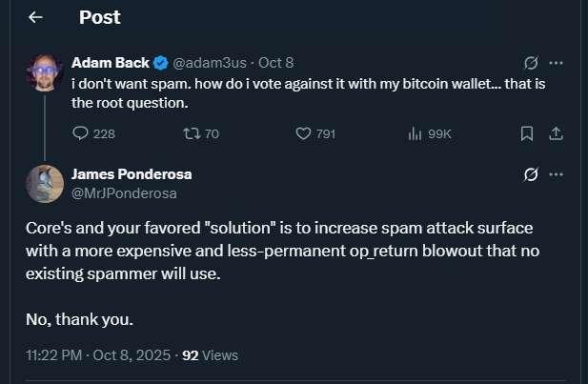Click the Oct 8 date link
This screenshot has width=588, height=384.
coord(275,63)
